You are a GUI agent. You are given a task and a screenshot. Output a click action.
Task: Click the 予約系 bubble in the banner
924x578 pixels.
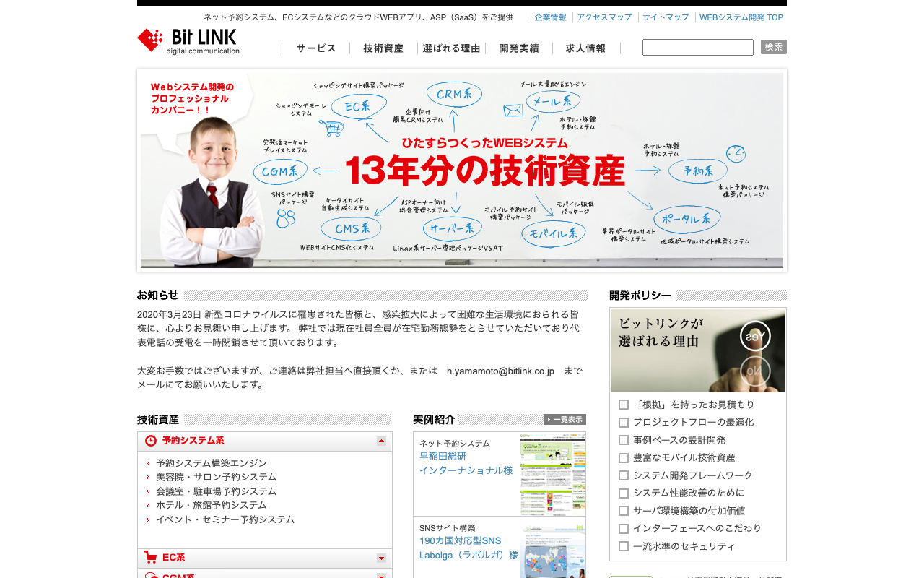697,171
